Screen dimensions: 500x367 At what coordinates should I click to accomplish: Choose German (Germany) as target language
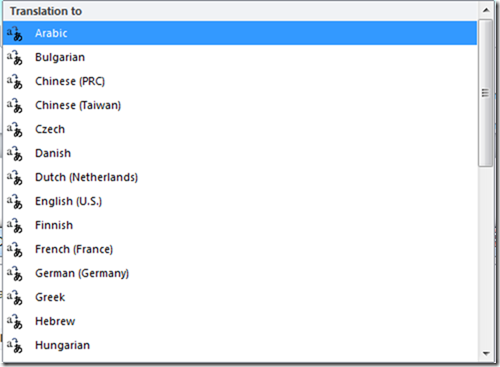(240, 273)
